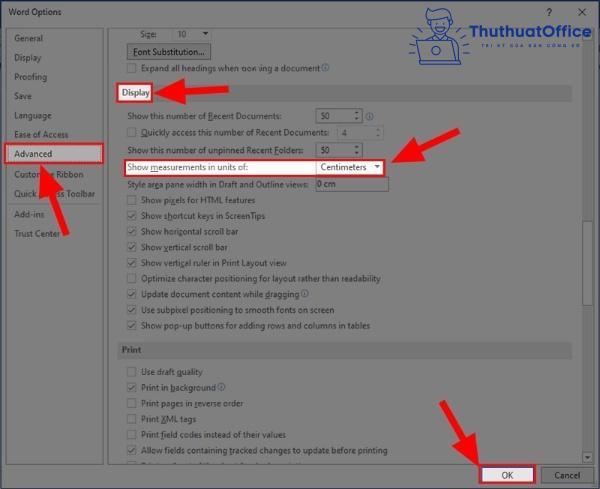This screenshot has height=489, width=600.
Task: Enable Print pages in reverse order
Action: point(132,403)
